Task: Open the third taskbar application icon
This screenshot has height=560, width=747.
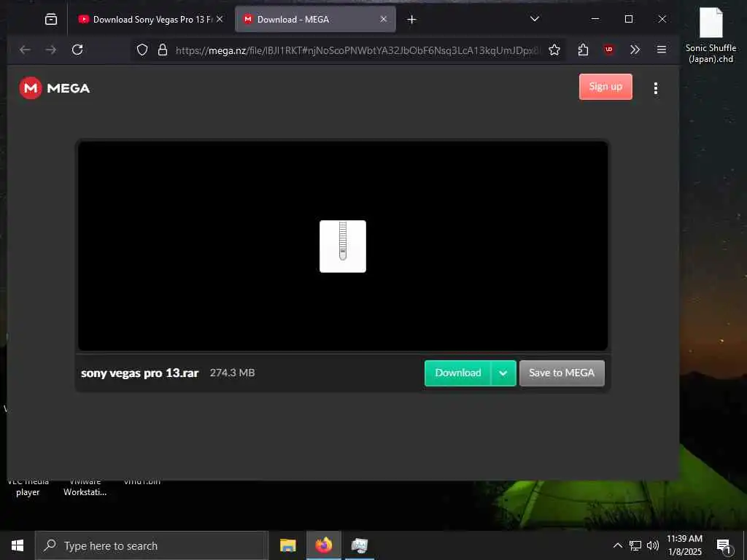Action: tap(359, 545)
